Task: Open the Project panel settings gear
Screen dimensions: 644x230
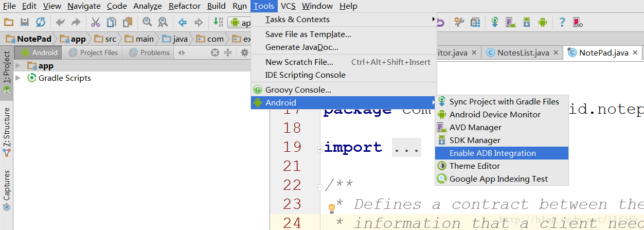Action: pyautogui.click(x=244, y=52)
